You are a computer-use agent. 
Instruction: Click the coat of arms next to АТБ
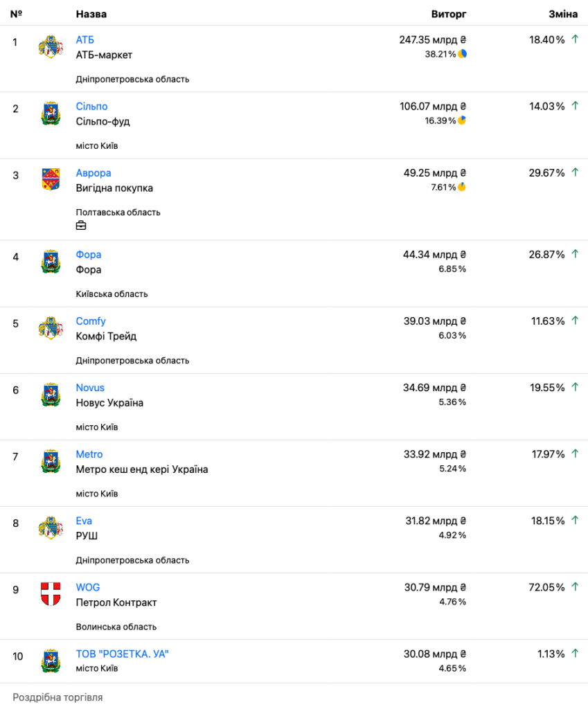point(51,46)
